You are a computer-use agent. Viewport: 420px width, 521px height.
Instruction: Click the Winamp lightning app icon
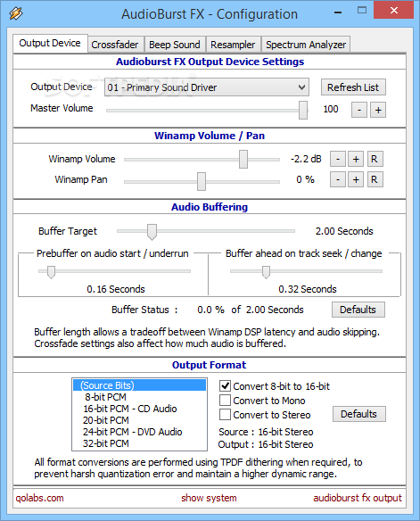click(x=15, y=13)
